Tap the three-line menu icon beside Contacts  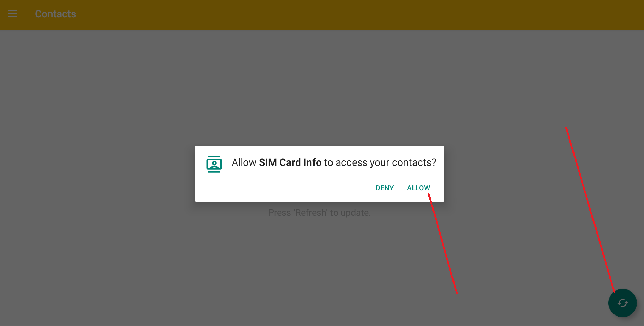click(13, 14)
